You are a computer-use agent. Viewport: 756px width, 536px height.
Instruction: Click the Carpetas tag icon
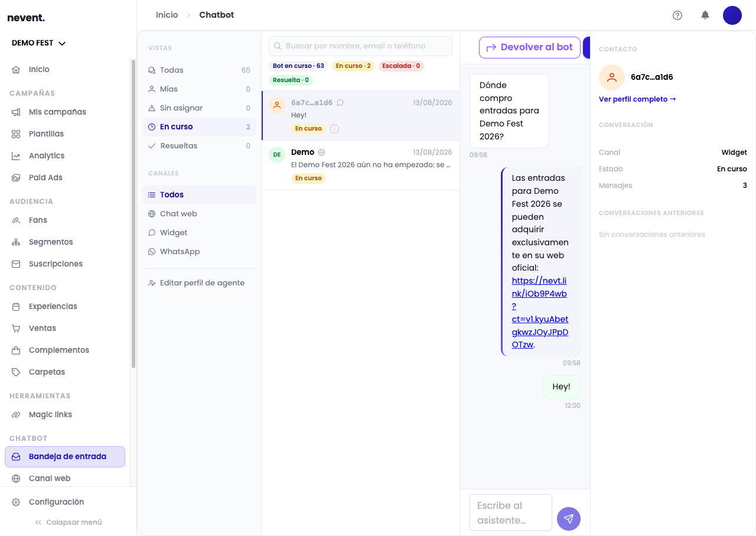pos(16,372)
